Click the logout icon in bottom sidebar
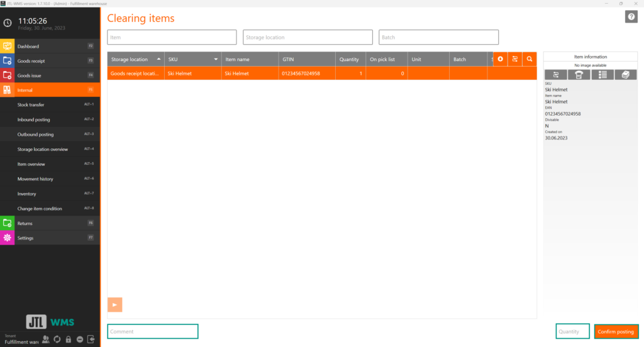 tap(91, 339)
